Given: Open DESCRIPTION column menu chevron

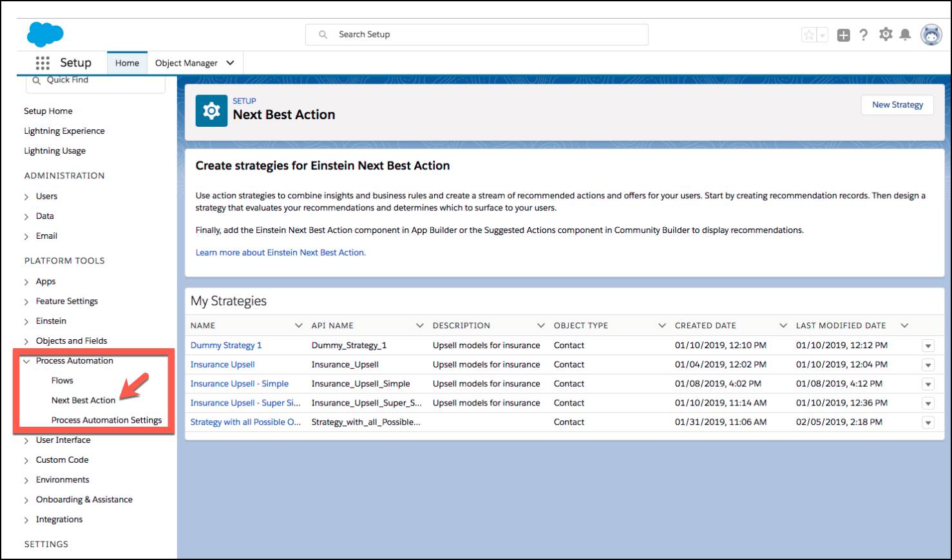Looking at the screenshot, I should click(x=541, y=326).
